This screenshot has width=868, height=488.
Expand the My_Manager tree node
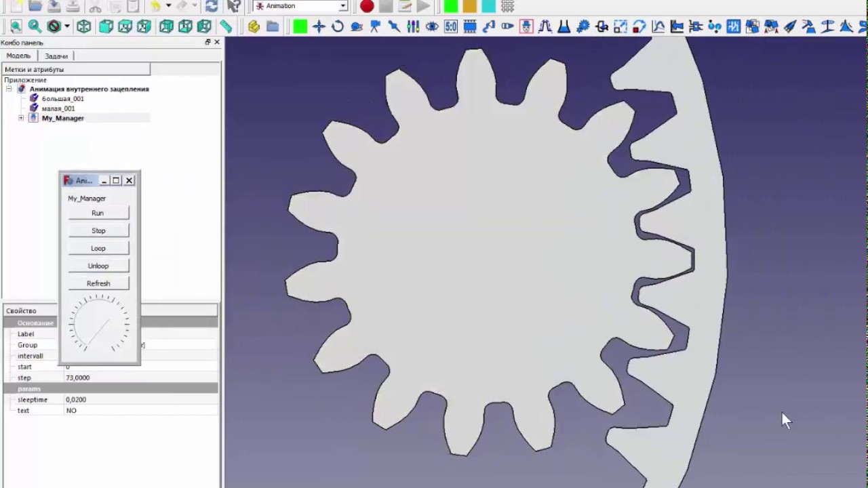21,118
